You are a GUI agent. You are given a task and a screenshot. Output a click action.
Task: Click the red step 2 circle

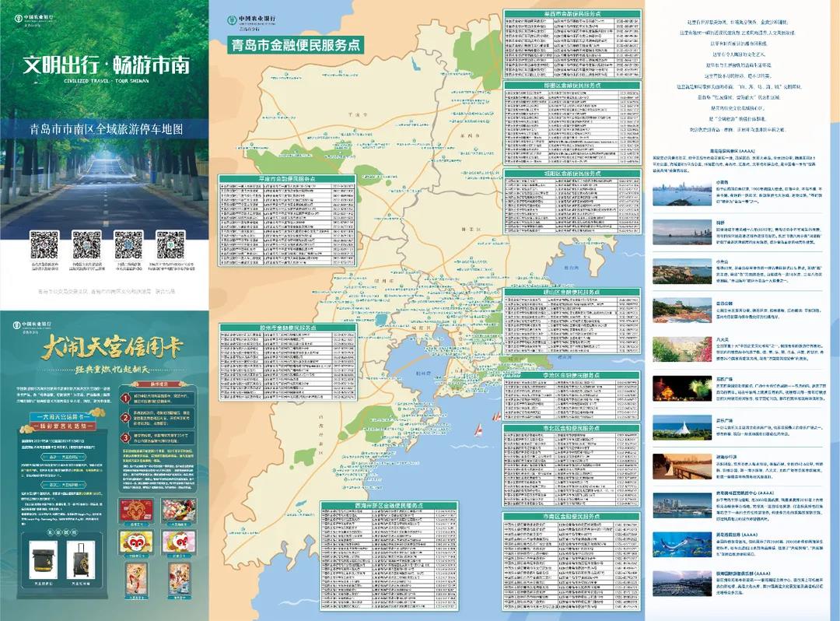point(125,417)
